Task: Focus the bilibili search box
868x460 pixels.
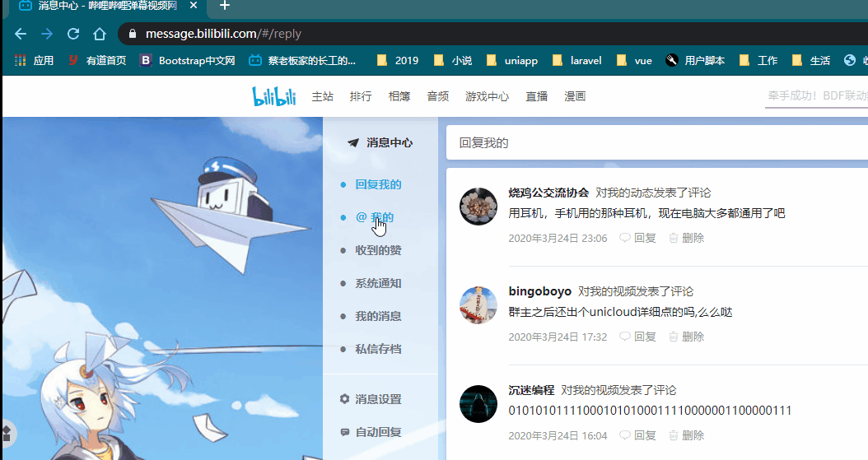Action: [x=816, y=96]
